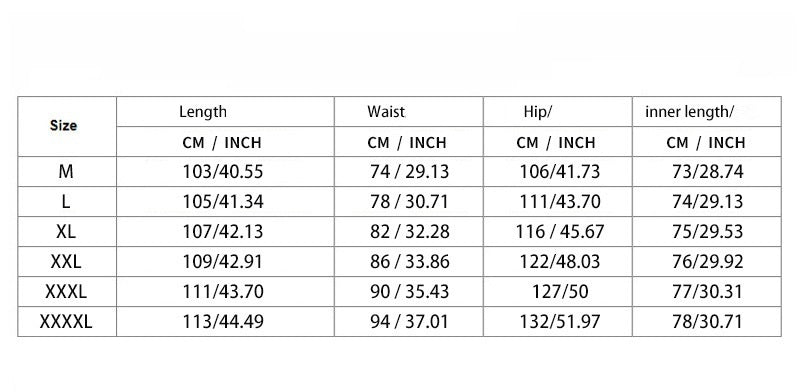Select the XXXL size row label

point(66,292)
